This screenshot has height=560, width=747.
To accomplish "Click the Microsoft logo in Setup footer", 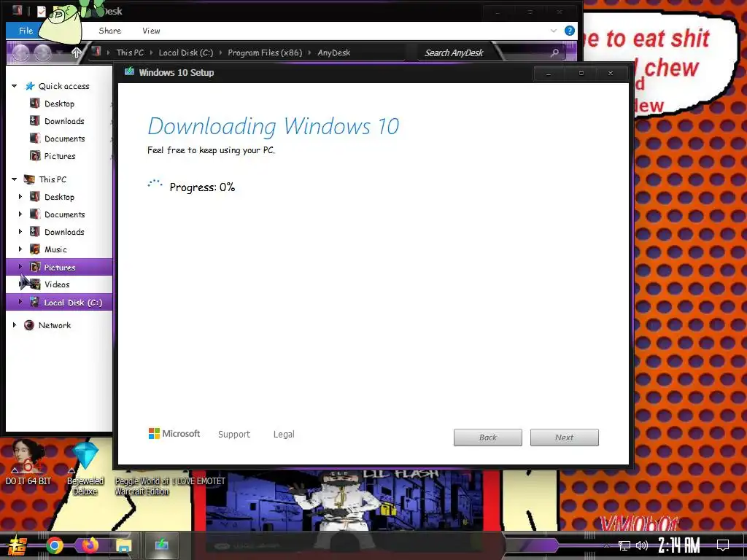I will pyautogui.click(x=174, y=433).
